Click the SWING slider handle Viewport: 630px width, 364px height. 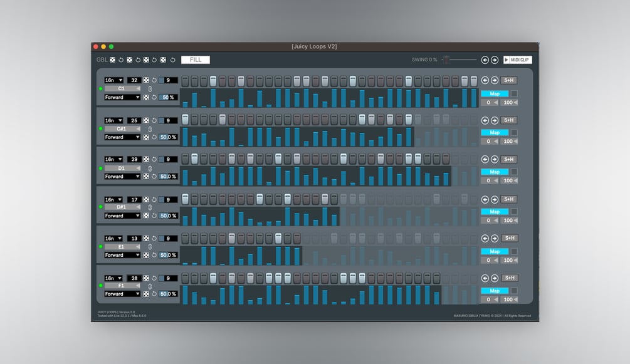[446, 60]
